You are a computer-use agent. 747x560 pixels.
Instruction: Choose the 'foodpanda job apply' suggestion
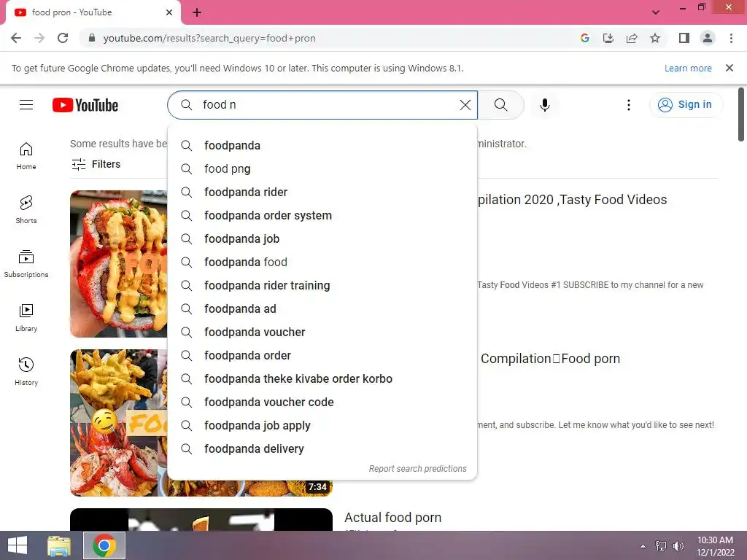coord(322,425)
